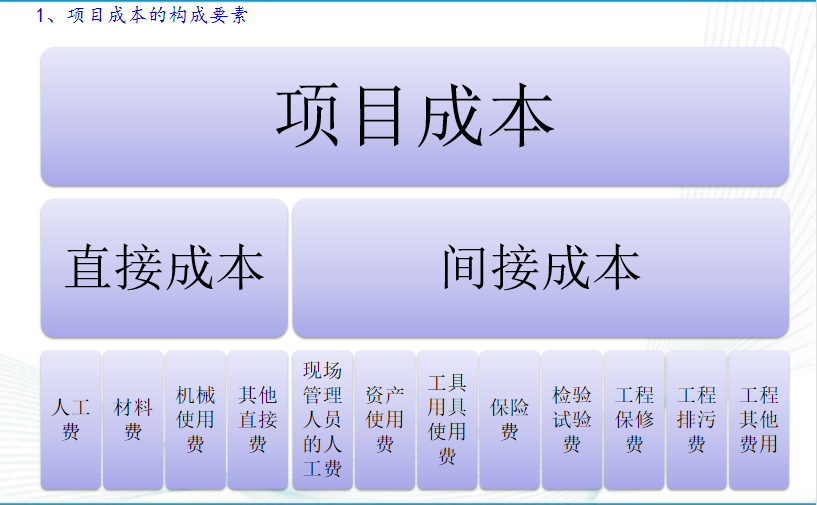Click the 人工费 box
Screen dimensions: 817x505
tap(71, 420)
